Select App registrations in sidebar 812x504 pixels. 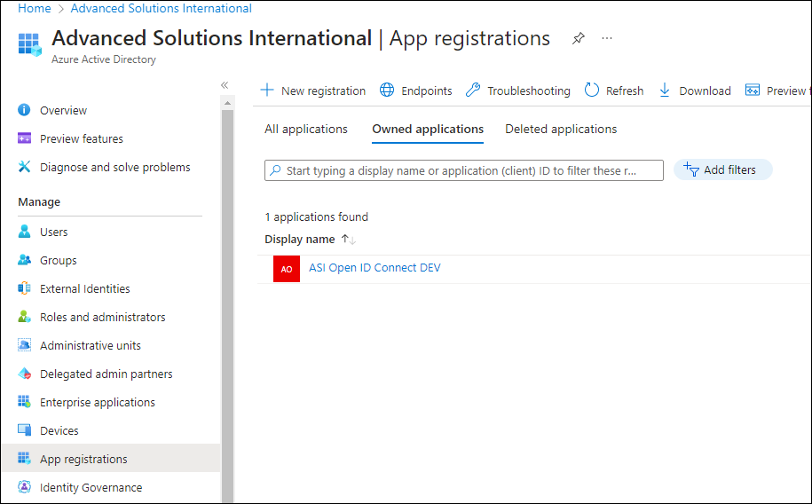pos(111,458)
